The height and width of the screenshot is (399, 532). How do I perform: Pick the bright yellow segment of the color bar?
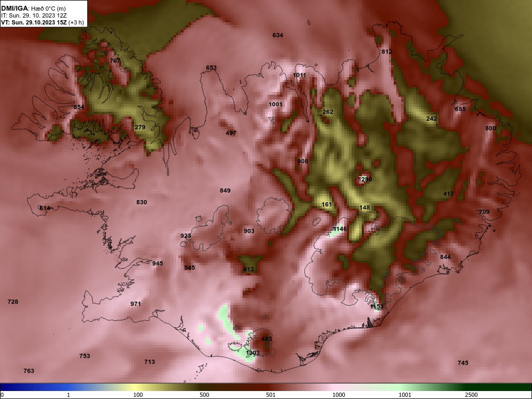[x=134, y=387]
